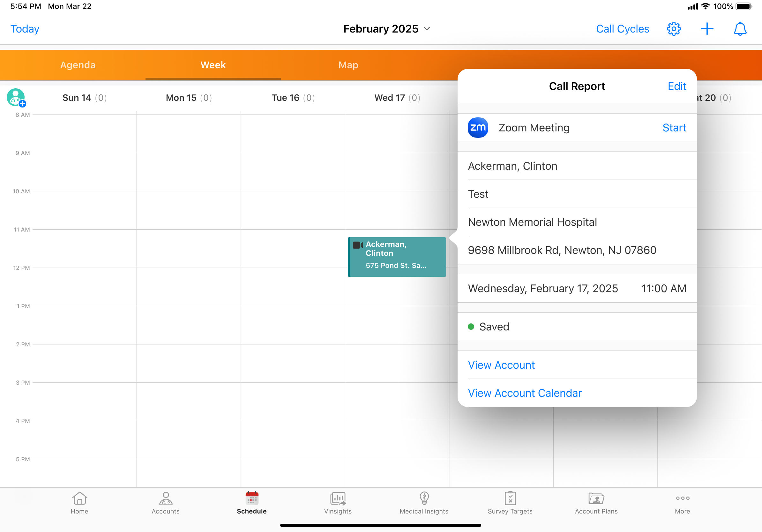
Task: Select the Ackerman, Clinton calendar event
Action: click(x=397, y=257)
